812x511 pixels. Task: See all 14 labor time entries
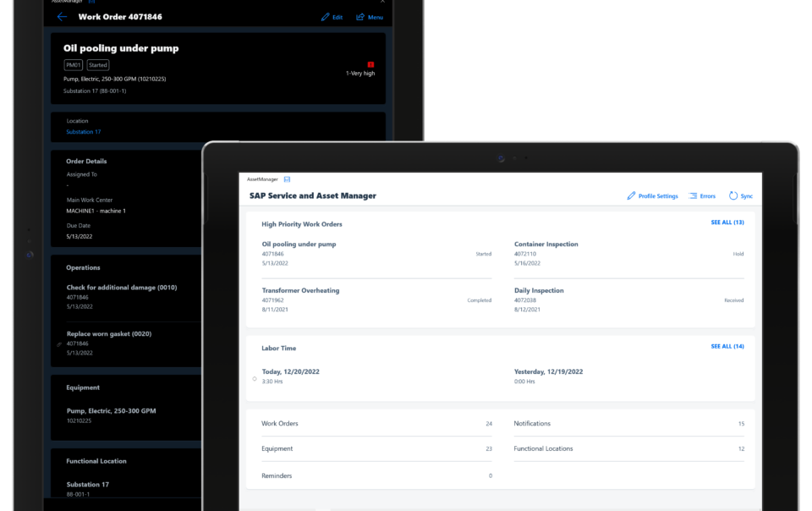point(727,346)
